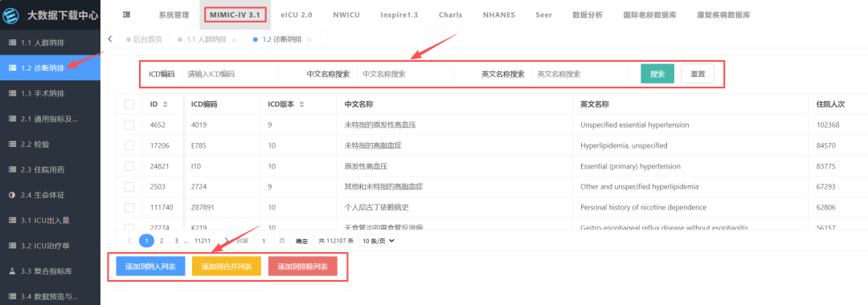Check the row with ID 2503
This screenshot has width=868, height=305.
(x=129, y=187)
